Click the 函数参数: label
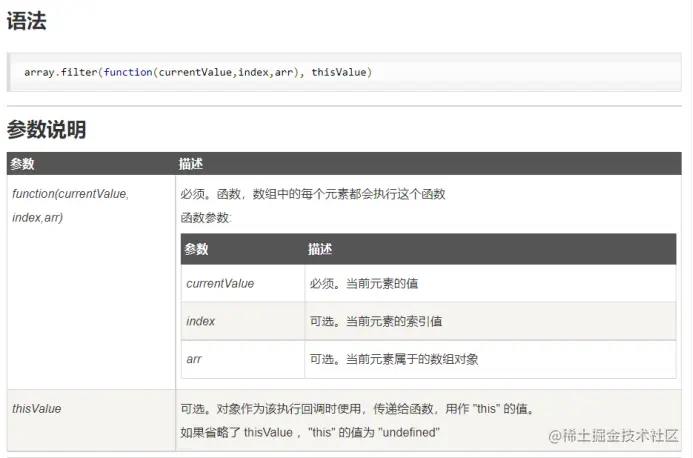Image resolution: width=693 pixels, height=458 pixels. tap(206, 218)
